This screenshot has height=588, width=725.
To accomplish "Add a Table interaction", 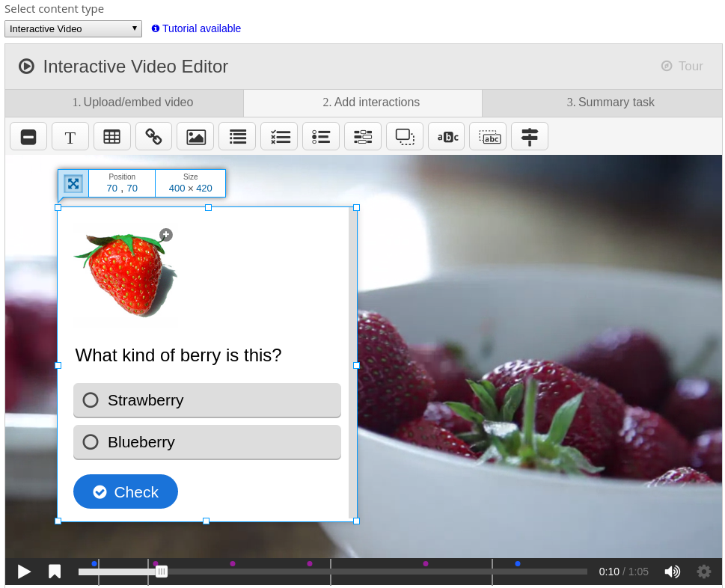I will [x=112, y=137].
